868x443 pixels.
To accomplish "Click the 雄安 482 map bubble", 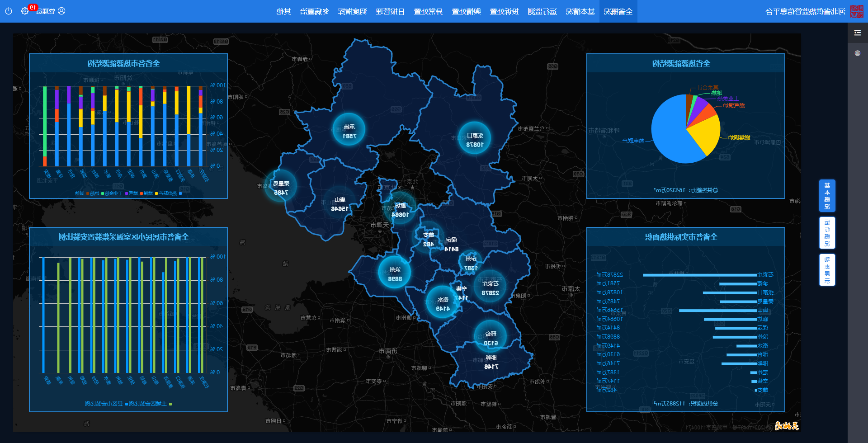I will click(x=428, y=238).
